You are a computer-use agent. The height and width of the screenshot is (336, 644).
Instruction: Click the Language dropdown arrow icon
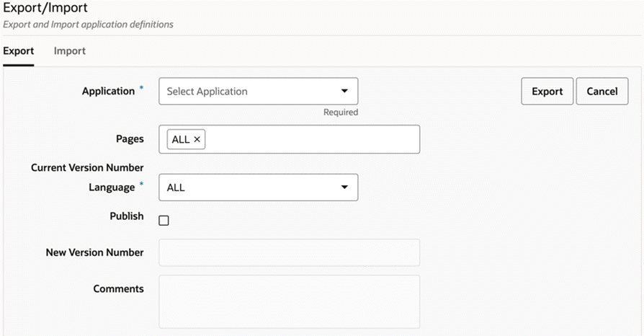coord(344,187)
